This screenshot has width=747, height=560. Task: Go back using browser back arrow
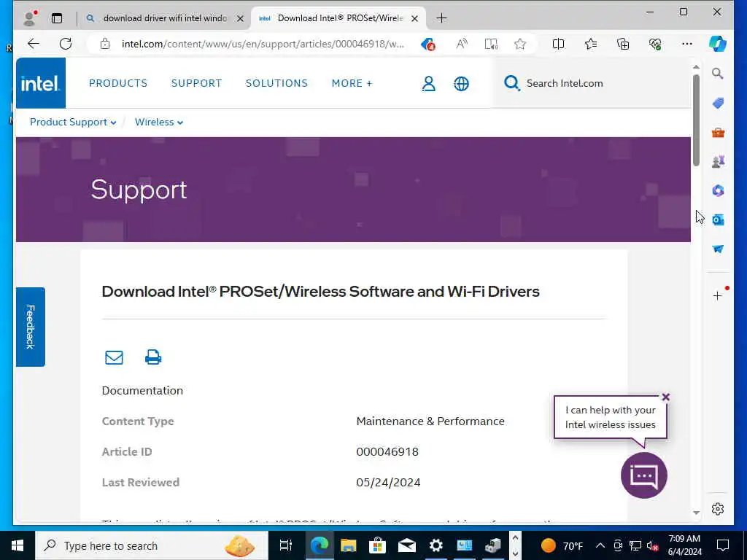34,44
